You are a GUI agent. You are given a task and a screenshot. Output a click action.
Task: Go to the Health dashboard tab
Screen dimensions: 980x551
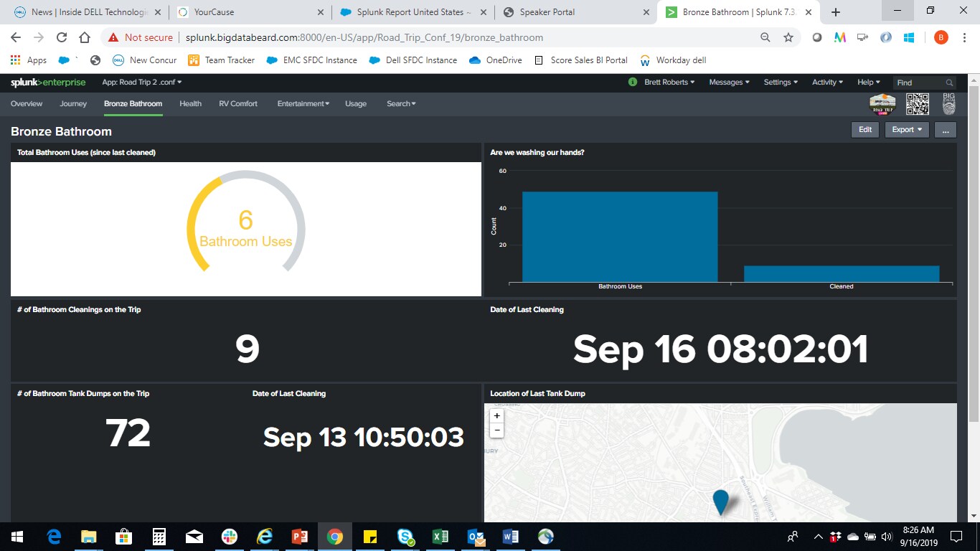tap(190, 104)
